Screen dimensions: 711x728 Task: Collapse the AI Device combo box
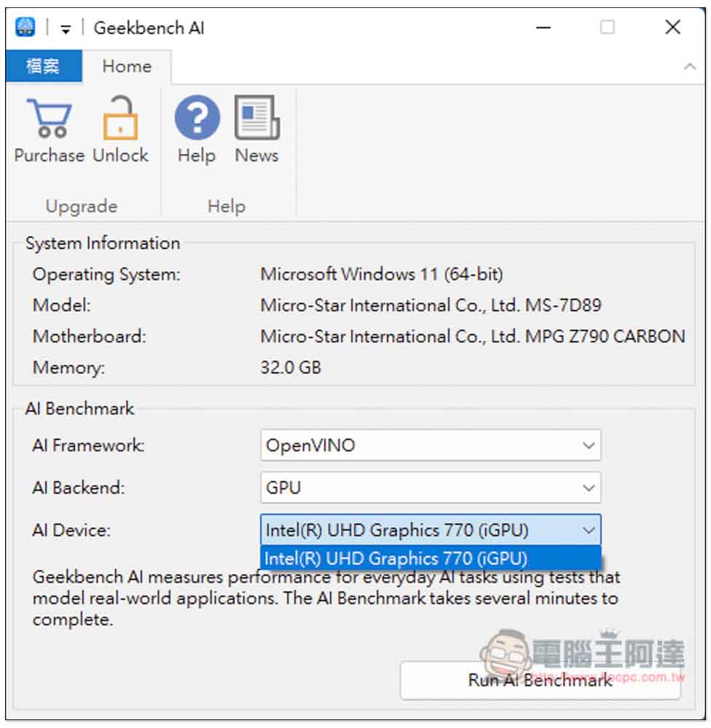point(431,530)
